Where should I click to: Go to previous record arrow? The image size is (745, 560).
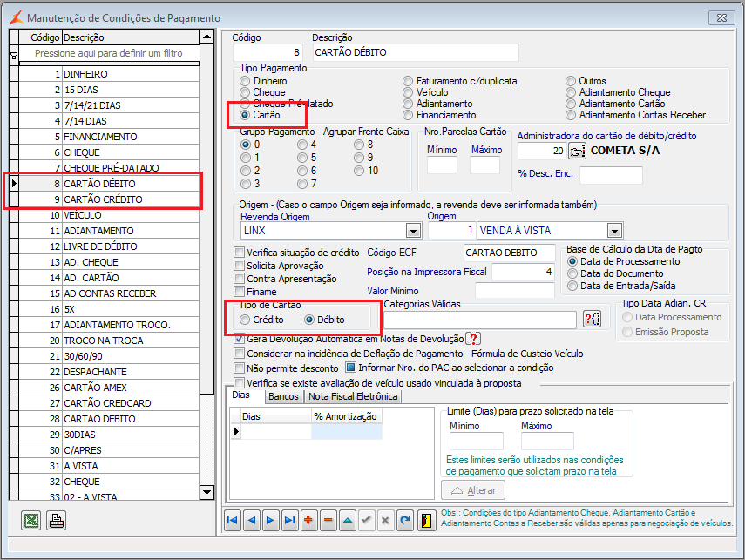pos(252,520)
